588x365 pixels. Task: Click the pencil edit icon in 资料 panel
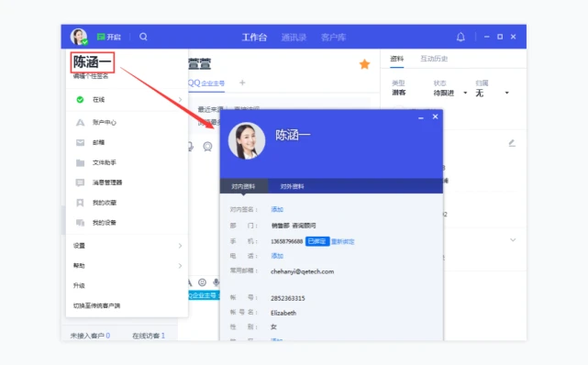click(512, 143)
